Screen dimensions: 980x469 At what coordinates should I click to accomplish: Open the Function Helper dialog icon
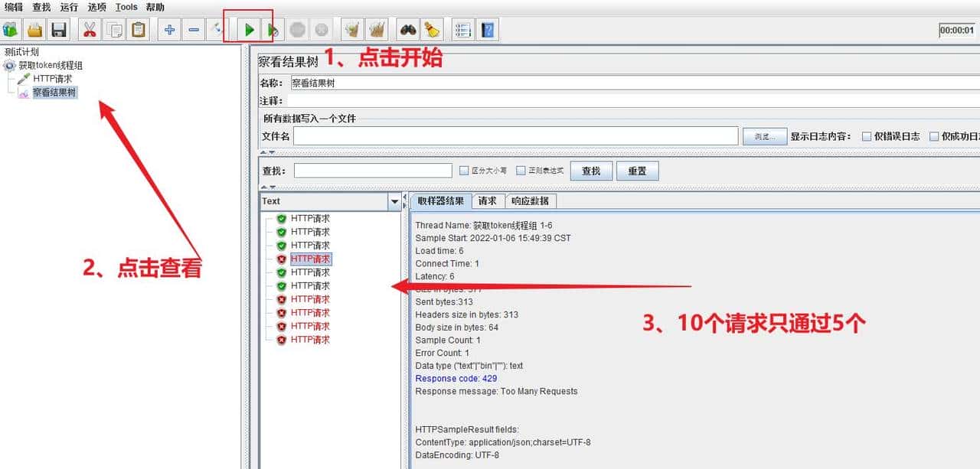click(462, 29)
